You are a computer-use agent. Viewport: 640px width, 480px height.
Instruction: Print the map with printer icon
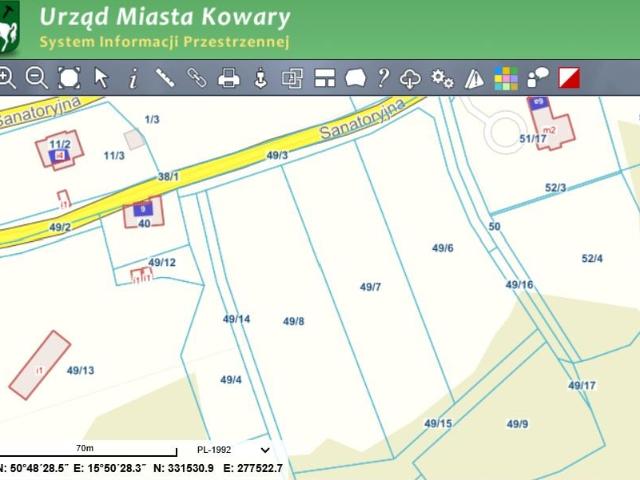click(x=229, y=78)
